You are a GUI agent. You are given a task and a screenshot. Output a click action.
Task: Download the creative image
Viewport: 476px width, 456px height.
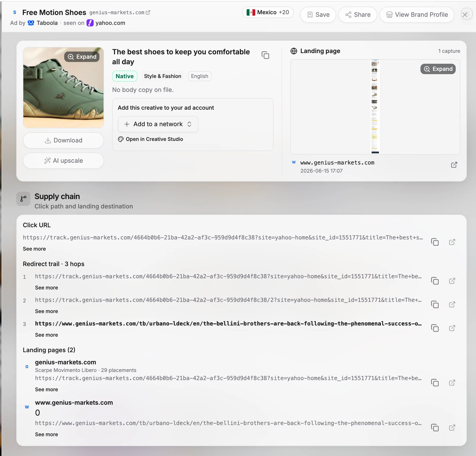click(x=63, y=140)
